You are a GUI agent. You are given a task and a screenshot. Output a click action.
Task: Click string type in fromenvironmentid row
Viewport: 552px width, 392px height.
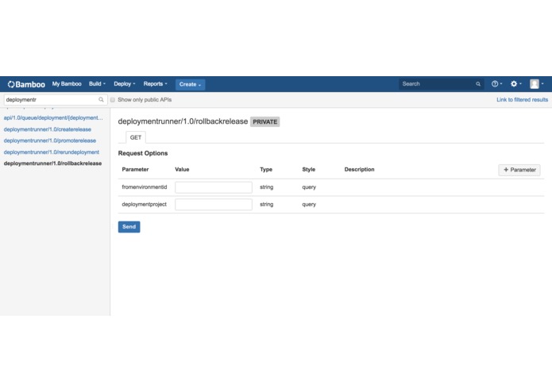tap(267, 187)
